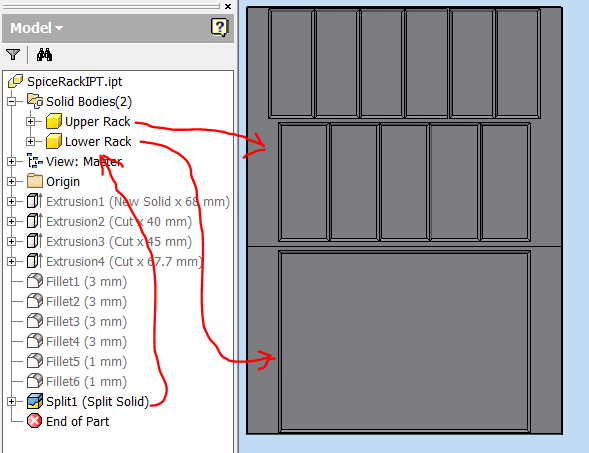The image size is (589, 453).
Task: Expand the Origin folder node
Action: coord(12,181)
